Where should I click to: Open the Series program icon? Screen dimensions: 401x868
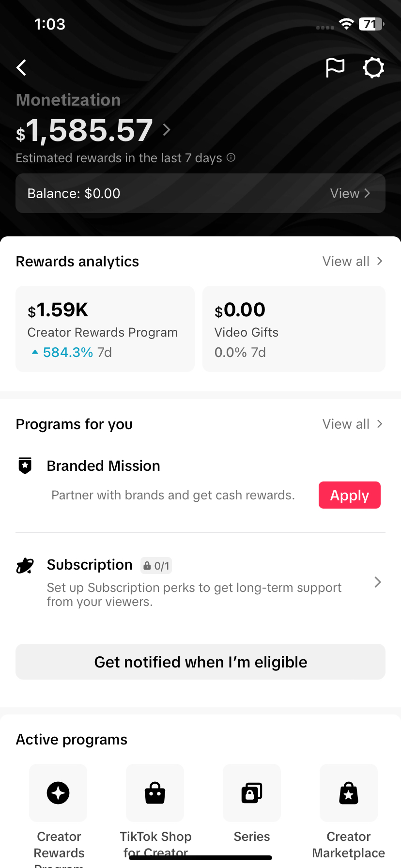pos(252,793)
